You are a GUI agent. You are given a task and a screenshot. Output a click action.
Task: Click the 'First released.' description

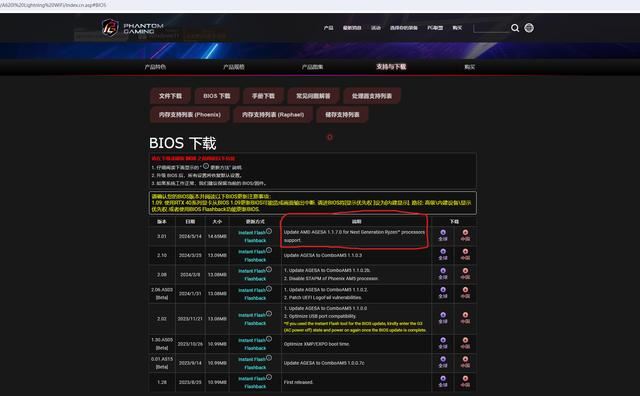(x=298, y=382)
